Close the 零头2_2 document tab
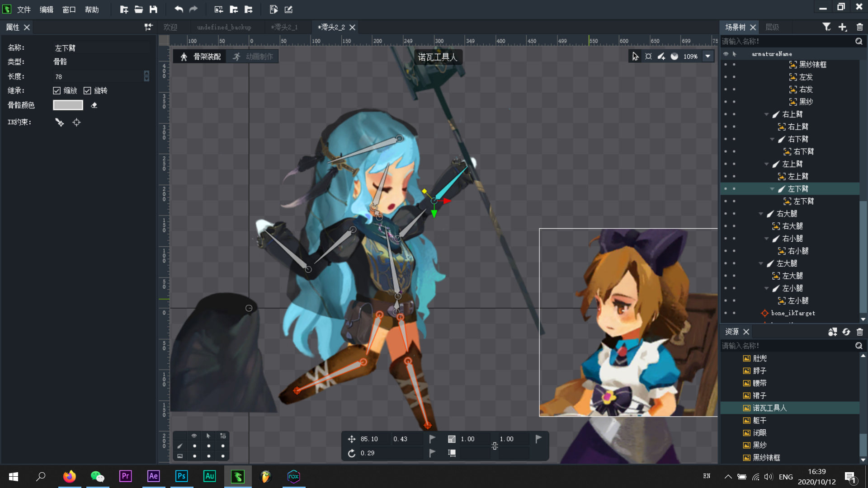 (x=352, y=28)
